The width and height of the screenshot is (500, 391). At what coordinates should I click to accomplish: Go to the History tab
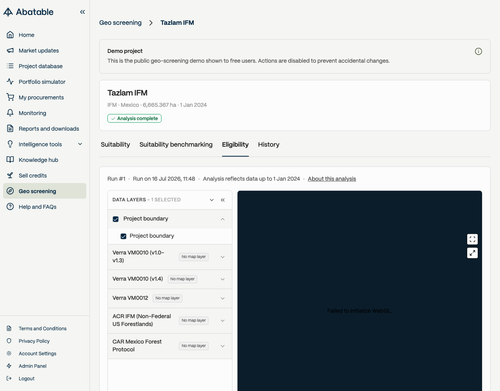[x=269, y=144]
